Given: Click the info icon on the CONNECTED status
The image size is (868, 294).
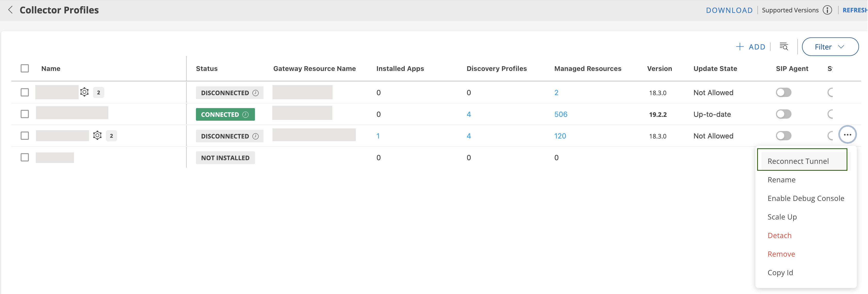Looking at the screenshot, I should tap(246, 115).
